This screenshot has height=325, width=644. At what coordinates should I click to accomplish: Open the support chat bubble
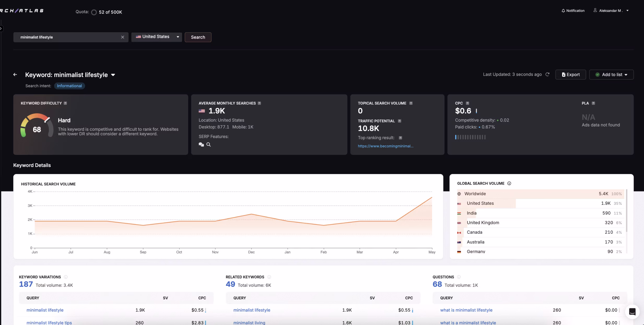pyautogui.click(x=633, y=312)
